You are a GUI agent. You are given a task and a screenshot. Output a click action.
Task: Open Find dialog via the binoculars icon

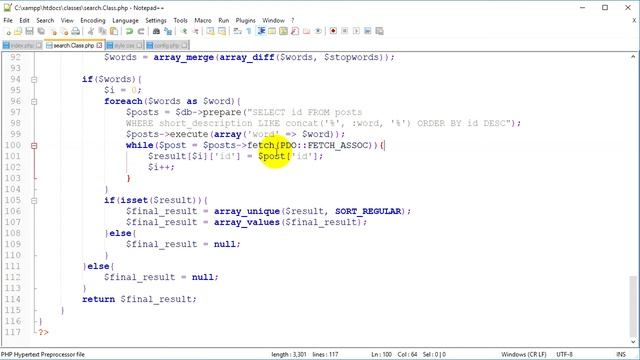[x=156, y=31]
